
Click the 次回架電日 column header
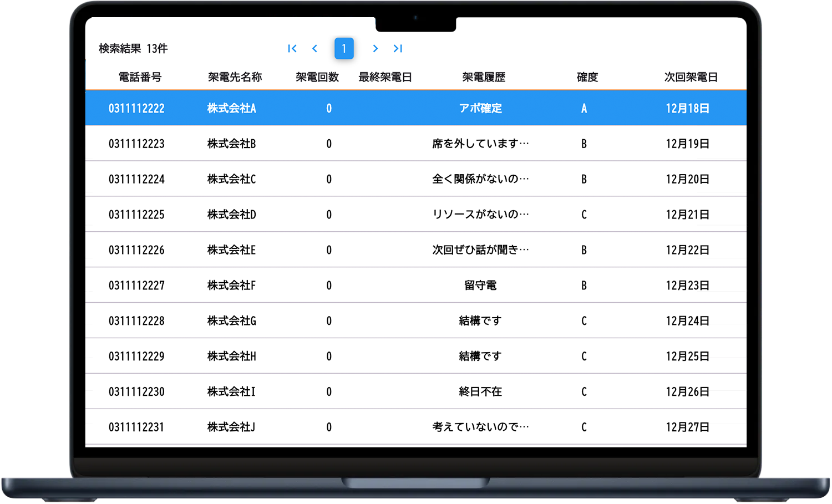691,77
